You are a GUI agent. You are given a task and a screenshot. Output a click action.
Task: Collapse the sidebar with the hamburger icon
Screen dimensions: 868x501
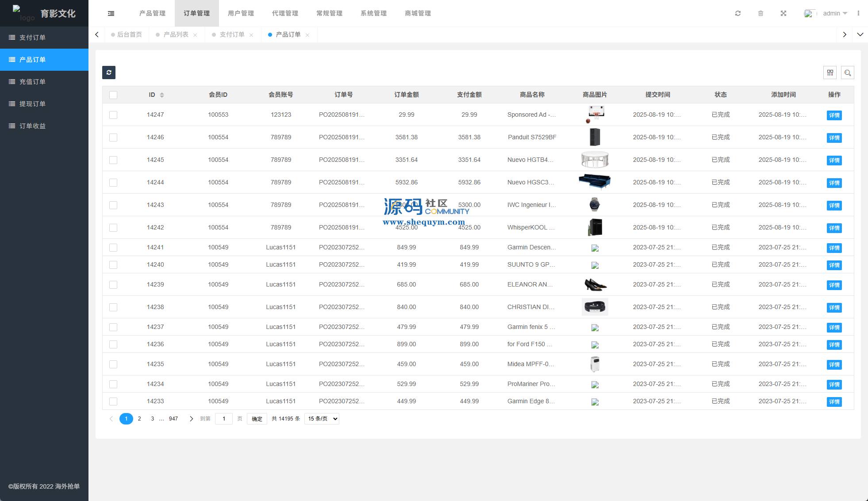111,13
